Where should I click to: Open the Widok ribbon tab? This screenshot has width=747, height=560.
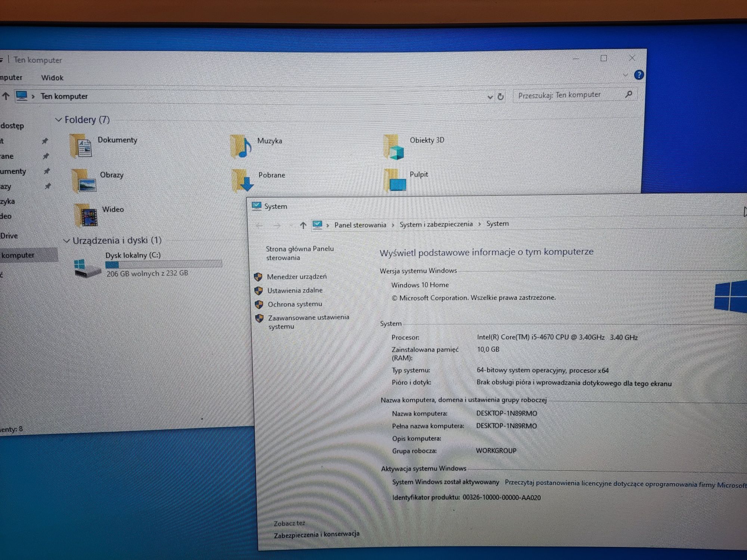pos(52,78)
